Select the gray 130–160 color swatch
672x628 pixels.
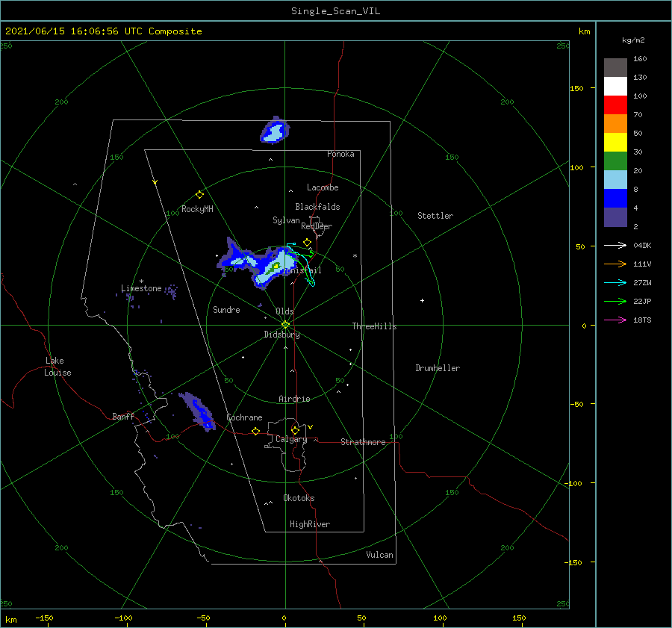click(x=615, y=68)
